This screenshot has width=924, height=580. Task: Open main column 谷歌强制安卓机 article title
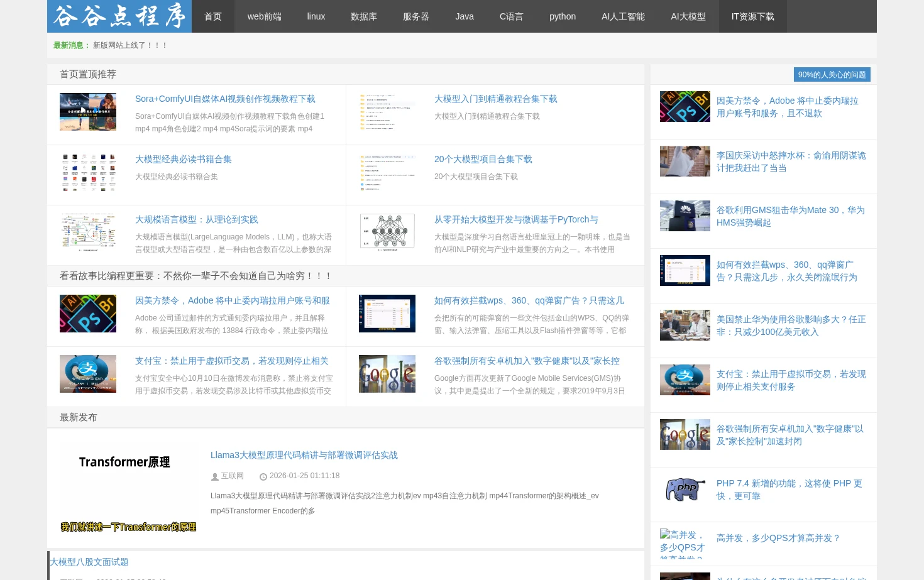[527, 361]
